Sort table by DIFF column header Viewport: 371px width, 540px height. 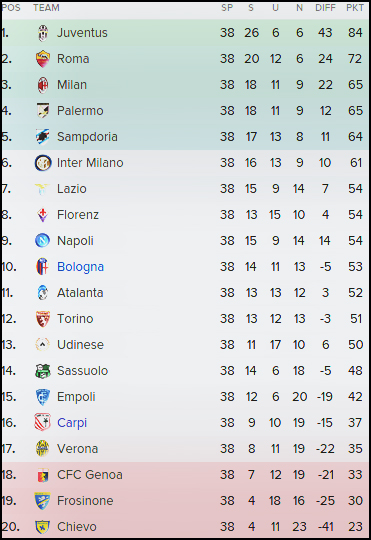pyautogui.click(x=325, y=8)
